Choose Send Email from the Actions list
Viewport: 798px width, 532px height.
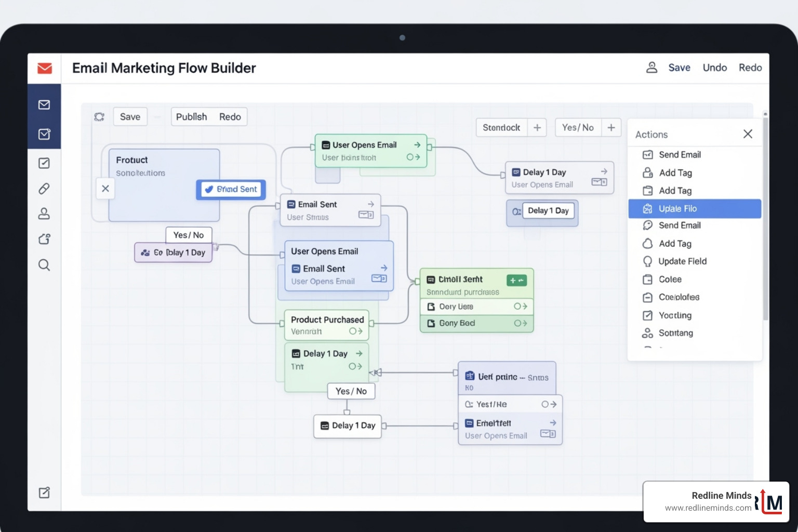(x=679, y=154)
